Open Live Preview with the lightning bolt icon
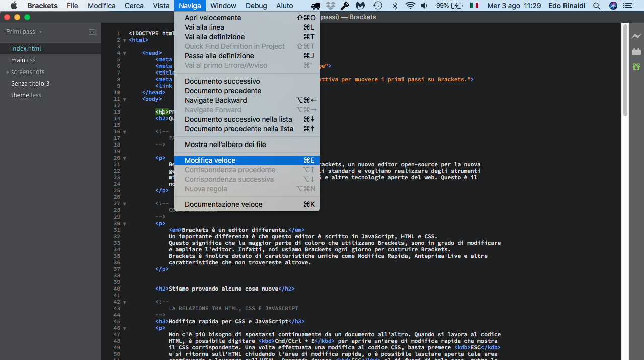This screenshot has width=644, height=360. [x=636, y=36]
